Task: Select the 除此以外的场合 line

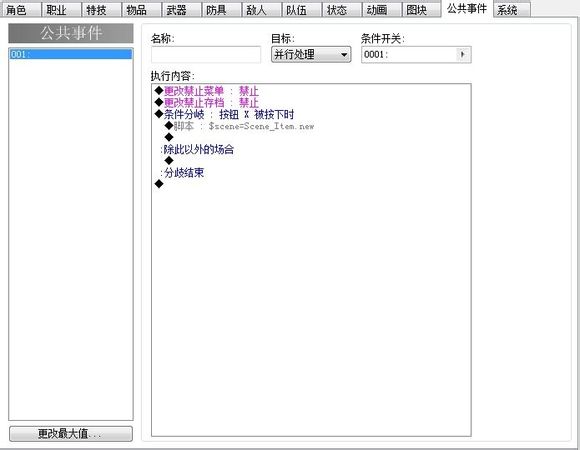Action: coord(311,149)
